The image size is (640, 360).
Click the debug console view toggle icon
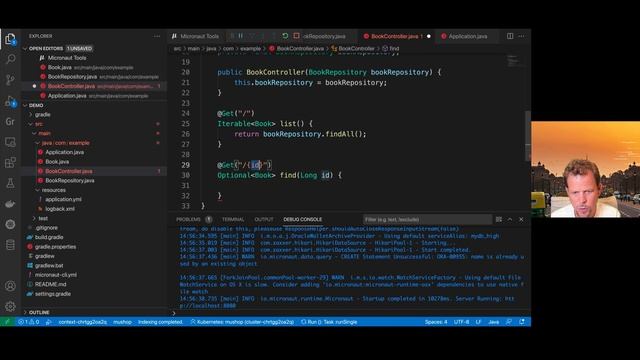pyautogui.click(x=499, y=219)
